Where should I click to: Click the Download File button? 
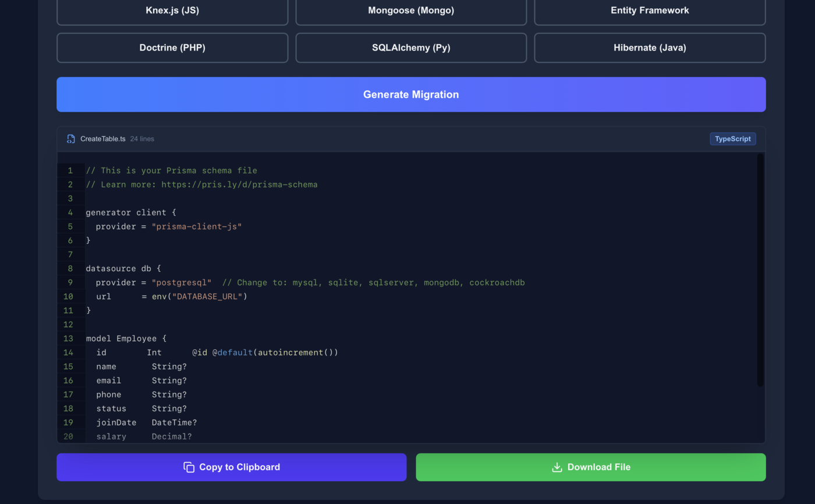pos(591,467)
